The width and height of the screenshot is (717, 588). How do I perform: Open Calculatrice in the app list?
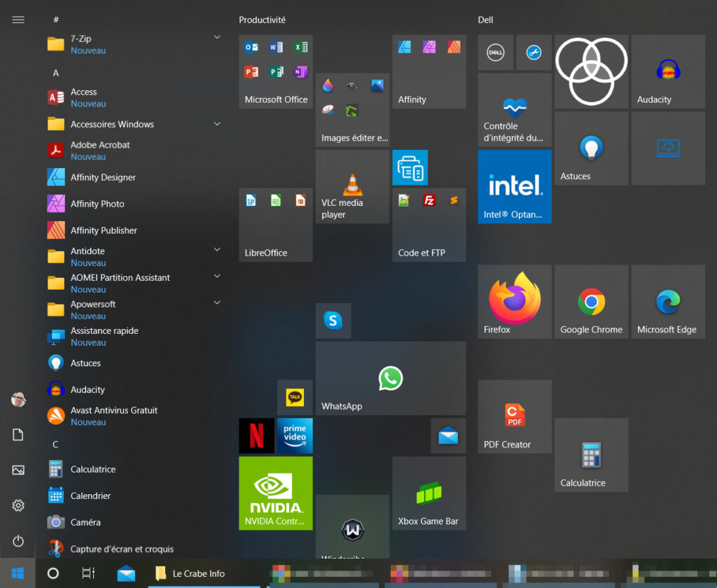click(134, 469)
